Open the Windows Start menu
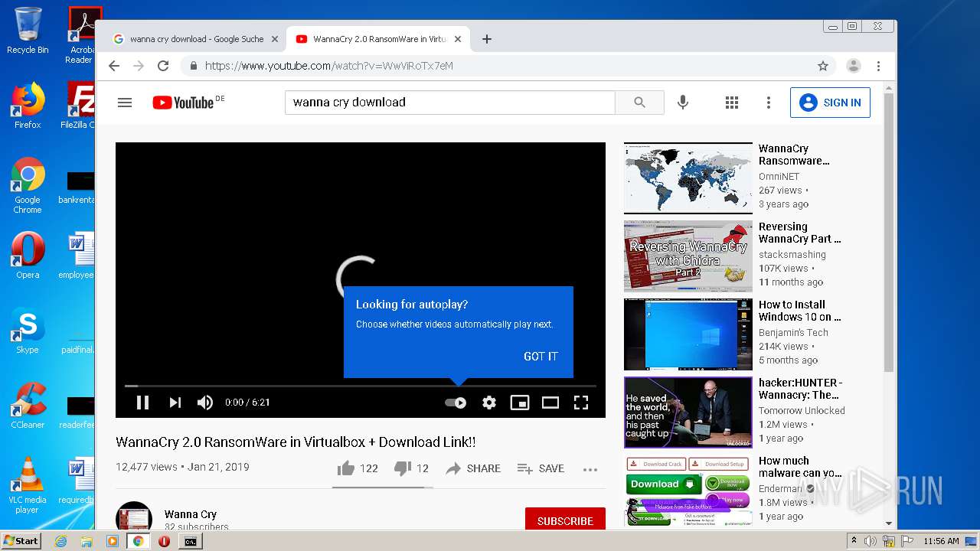This screenshot has width=980, height=551. coord(21,541)
